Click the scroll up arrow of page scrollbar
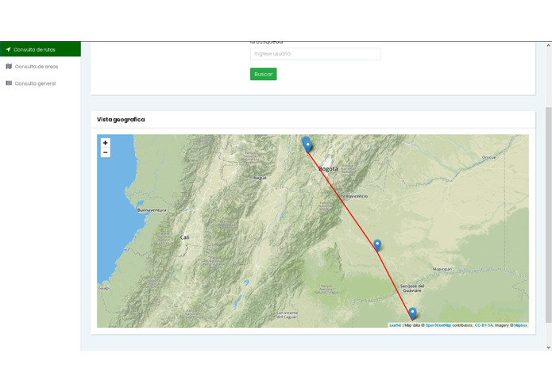 coord(549,45)
